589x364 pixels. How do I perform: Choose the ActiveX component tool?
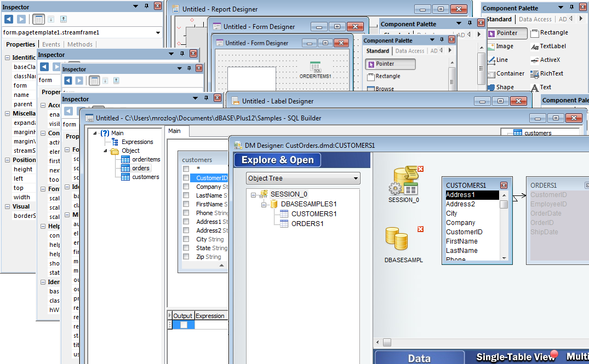545,60
